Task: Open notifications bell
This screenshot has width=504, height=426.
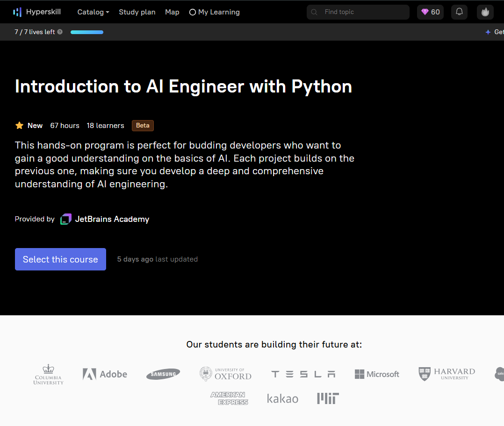Action: [x=459, y=12]
